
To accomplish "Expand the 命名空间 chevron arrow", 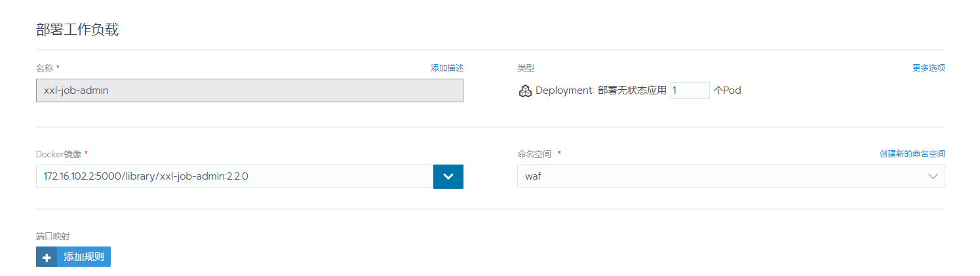I will pos(933,176).
